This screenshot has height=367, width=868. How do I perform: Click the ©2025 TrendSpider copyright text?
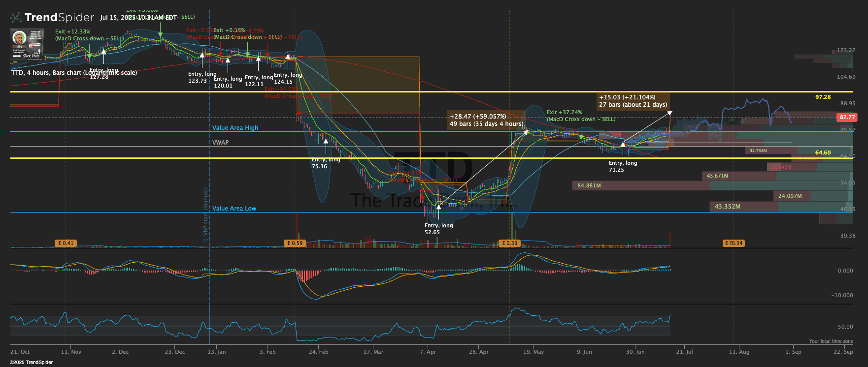(x=32, y=363)
